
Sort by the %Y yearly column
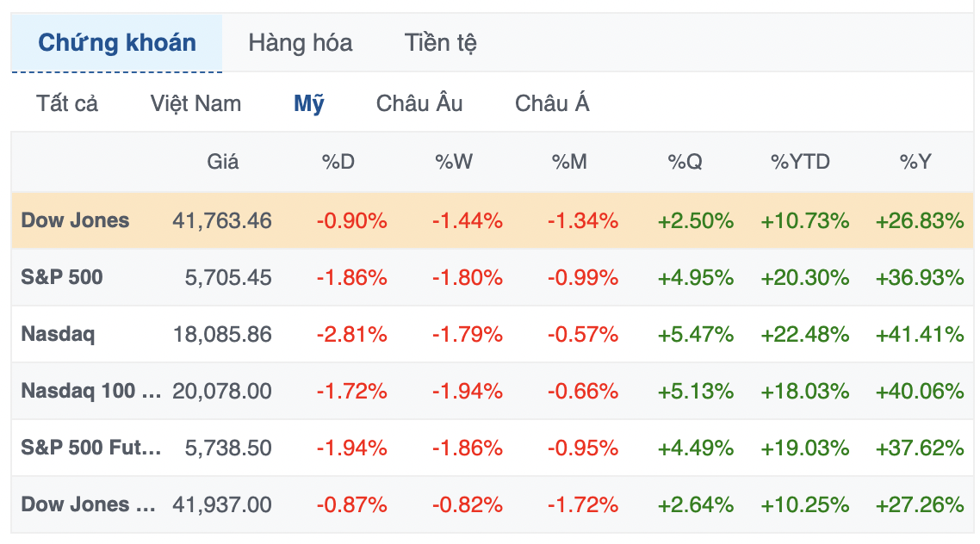916,161
